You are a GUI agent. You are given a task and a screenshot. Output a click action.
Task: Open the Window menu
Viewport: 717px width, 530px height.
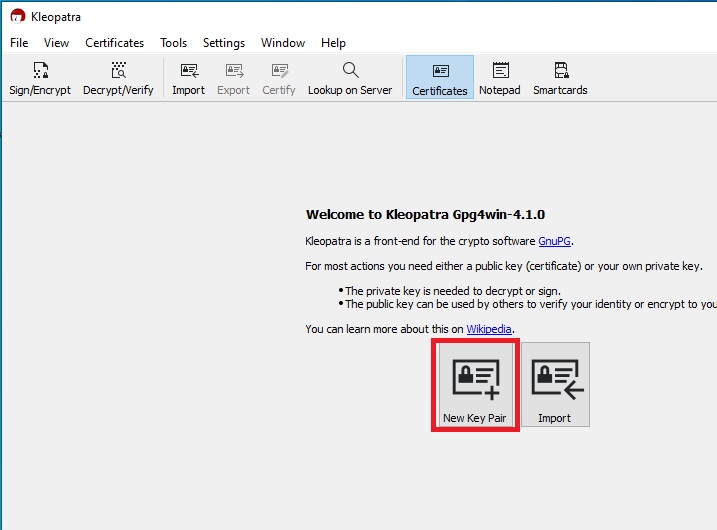pyautogui.click(x=283, y=43)
